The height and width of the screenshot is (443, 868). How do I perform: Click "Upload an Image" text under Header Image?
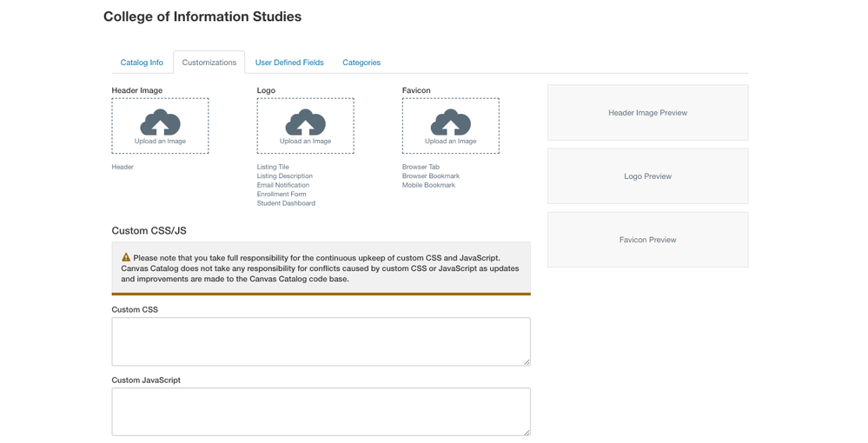(160, 141)
